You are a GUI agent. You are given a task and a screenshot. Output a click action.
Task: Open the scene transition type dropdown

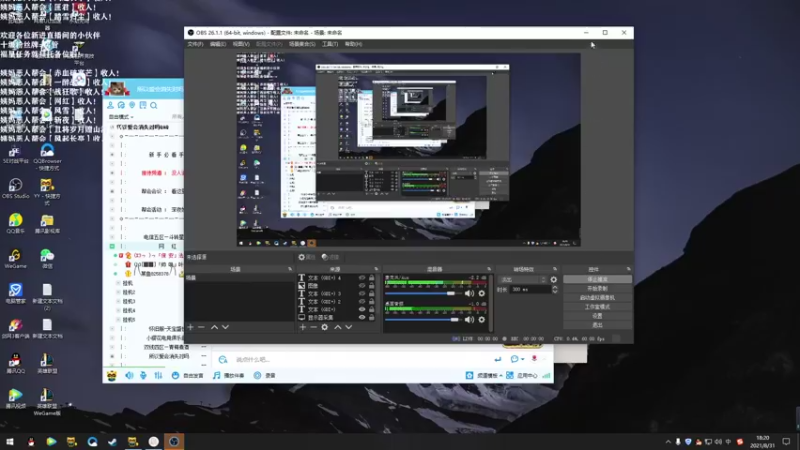point(522,280)
